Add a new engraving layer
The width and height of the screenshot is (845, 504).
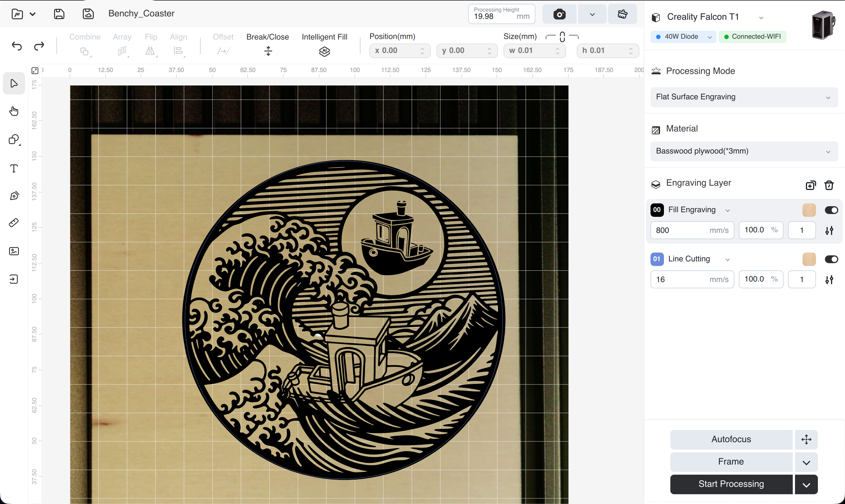click(810, 185)
